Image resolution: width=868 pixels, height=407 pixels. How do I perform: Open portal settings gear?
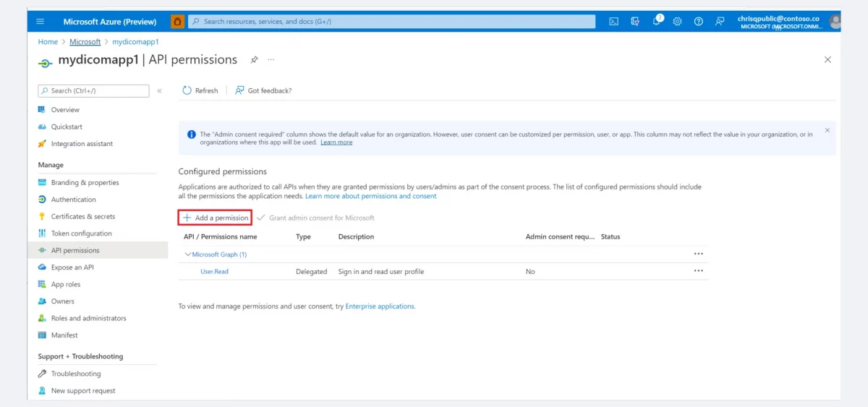point(677,22)
